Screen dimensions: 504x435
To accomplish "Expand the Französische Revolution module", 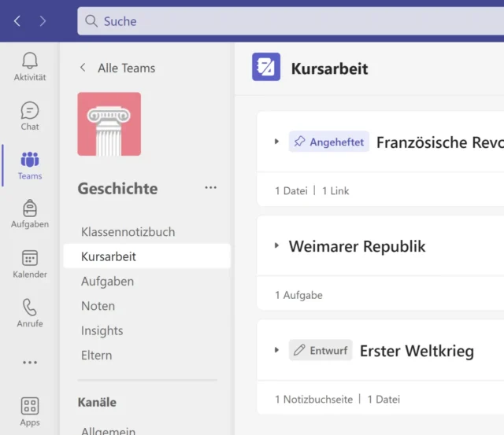I will tap(277, 142).
